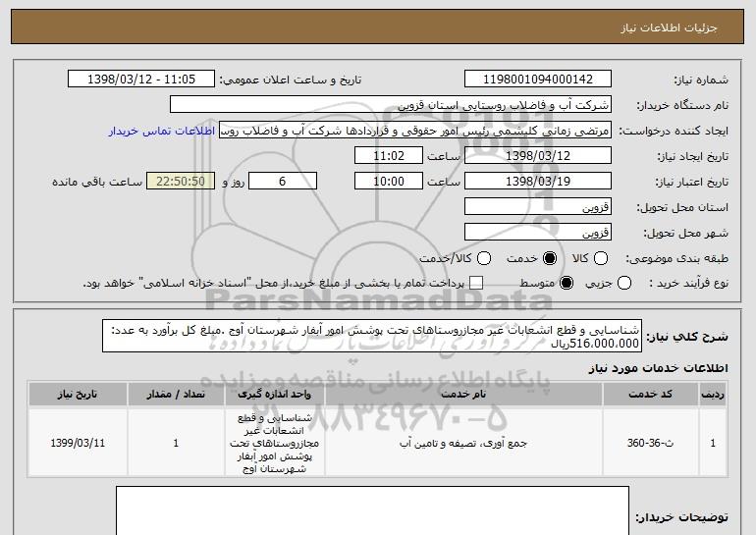Click the اطلاعات خدمات مورد نیاز heading
The image size is (756, 535).
658,368
